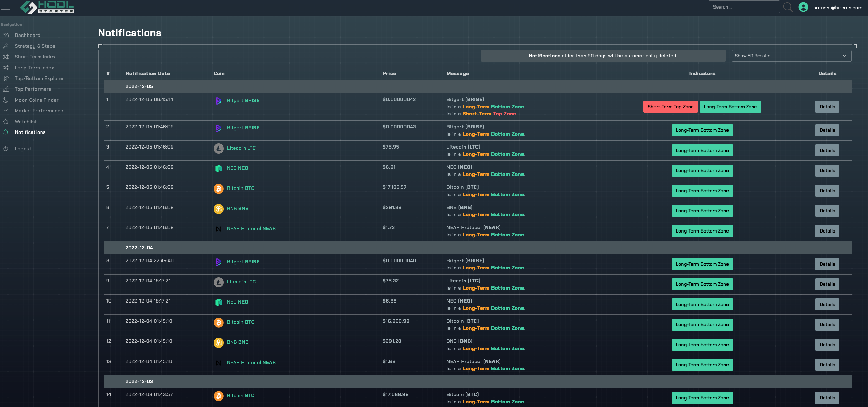Open the user avatar icon
868x407 pixels.
pyautogui.click(x=803, y=7)
